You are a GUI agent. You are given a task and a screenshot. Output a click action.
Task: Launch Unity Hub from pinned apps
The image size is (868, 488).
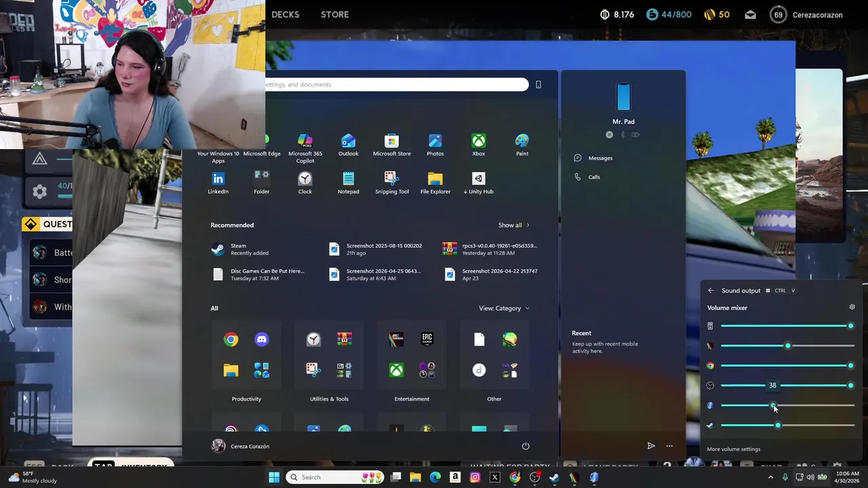pos(479,183)
